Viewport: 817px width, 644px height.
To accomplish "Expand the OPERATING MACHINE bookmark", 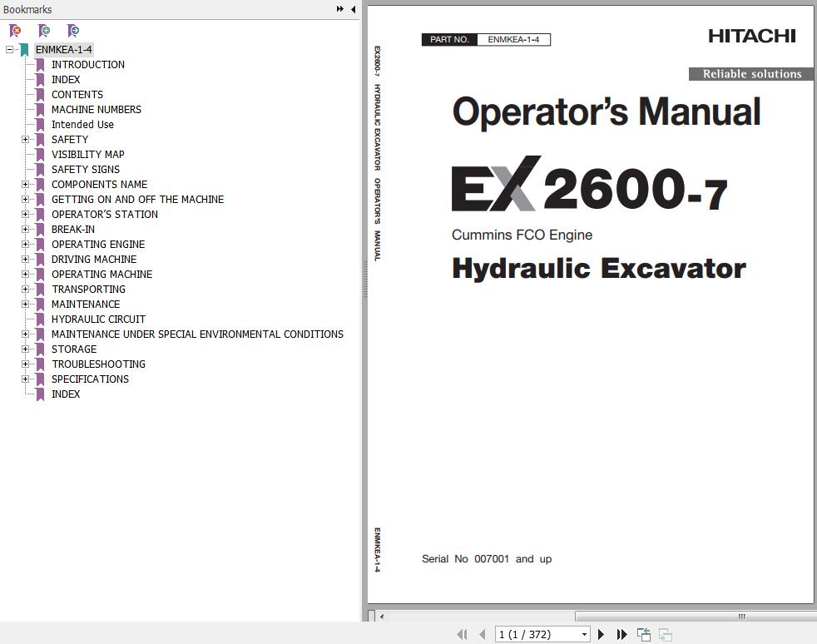I will [25, 274].
